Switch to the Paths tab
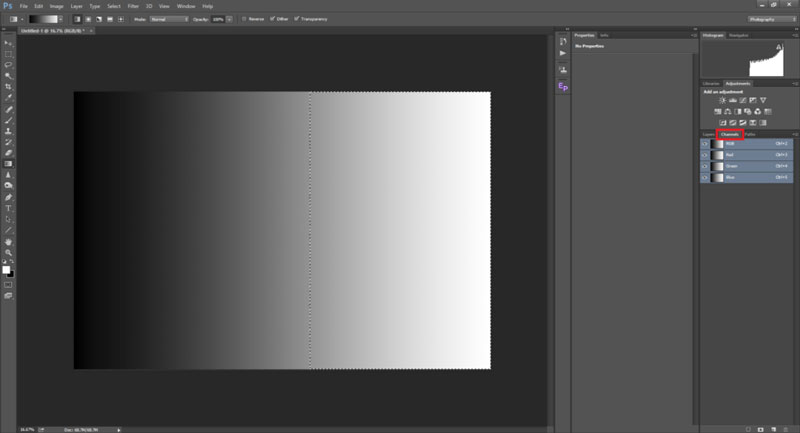Screen dimensions: 800x433 pos(749,133)
